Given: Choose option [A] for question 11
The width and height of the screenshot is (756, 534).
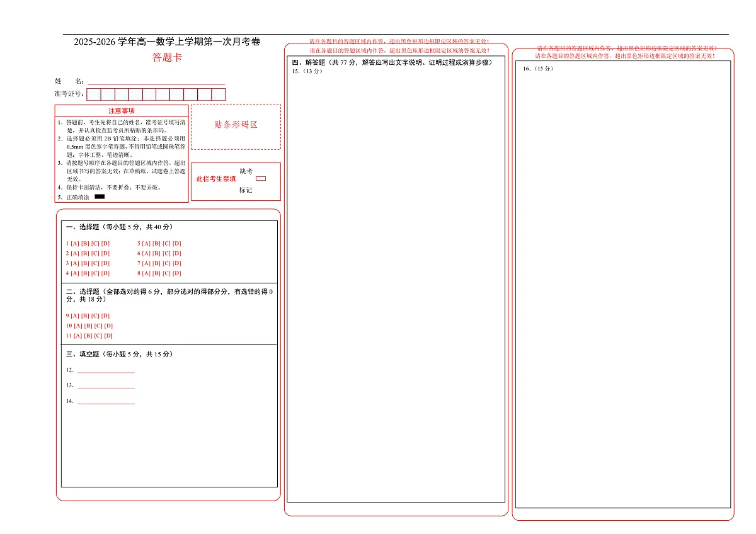Looking at the screenshot, I should (x=78, y=336).
